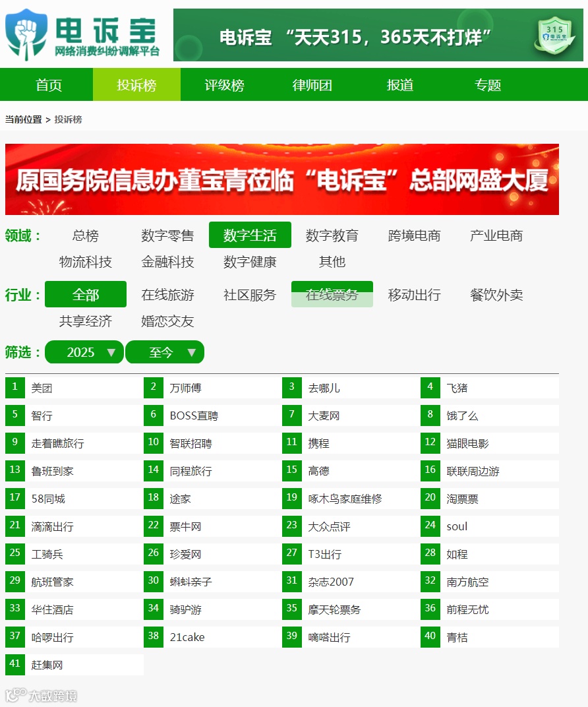Open rank 21 entry 滴滴出行
This screenshot has width=588, height=707.
[74, 526]
